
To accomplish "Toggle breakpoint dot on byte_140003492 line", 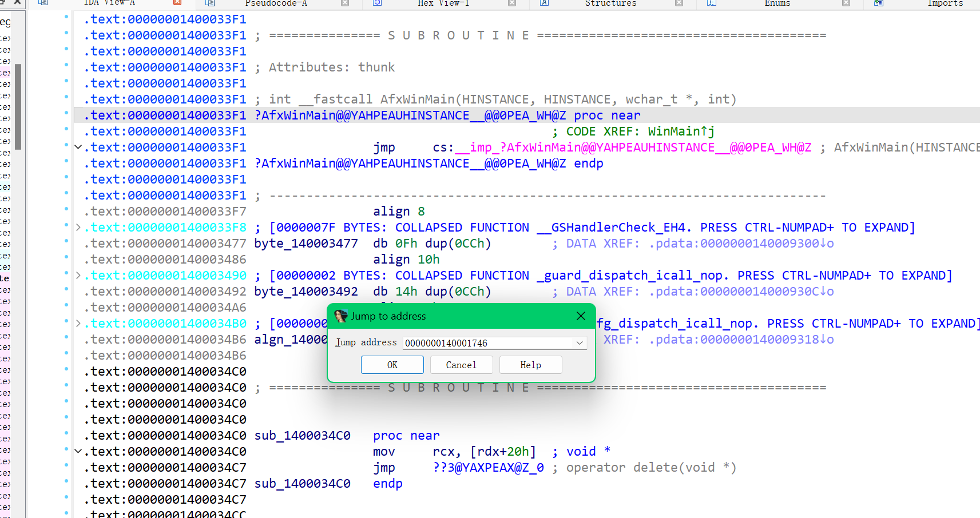I will [66, 289].
